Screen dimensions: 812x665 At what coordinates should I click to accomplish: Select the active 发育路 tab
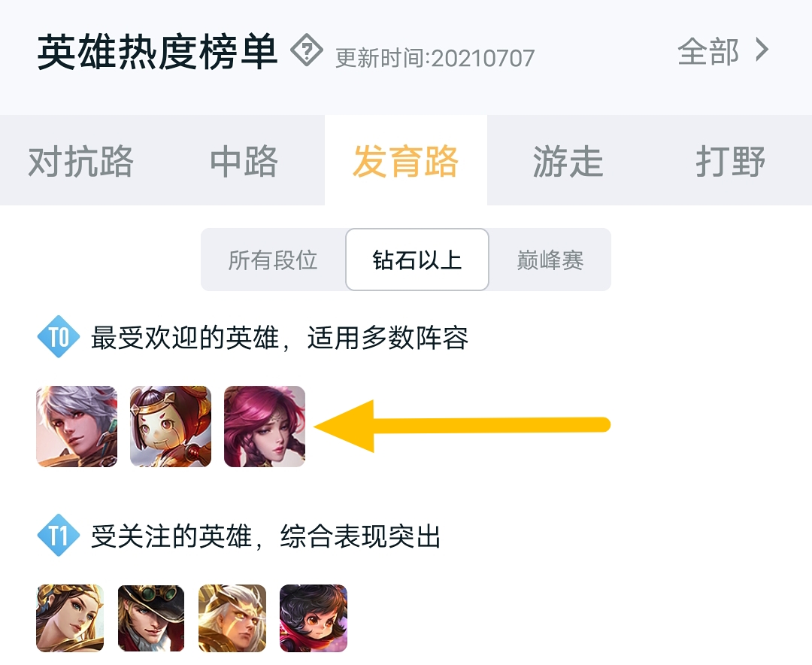(406, 161)
